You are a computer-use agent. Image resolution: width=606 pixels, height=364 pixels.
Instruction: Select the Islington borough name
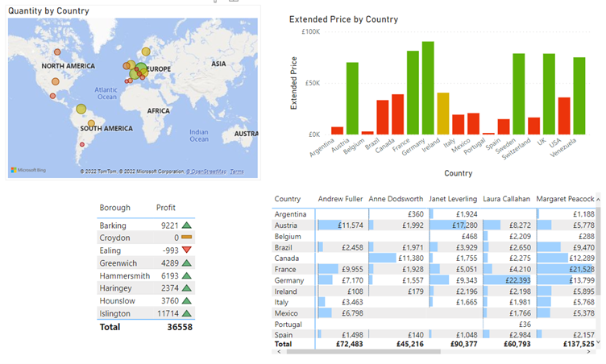[x=114, y=314]
